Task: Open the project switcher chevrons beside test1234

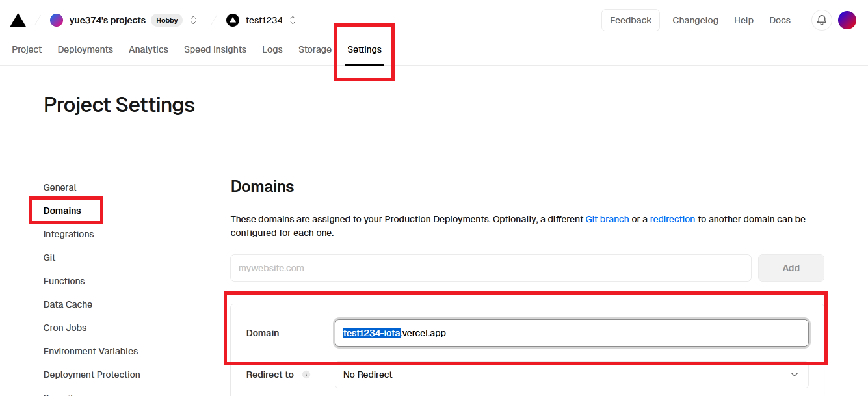Action: point(293,20)
